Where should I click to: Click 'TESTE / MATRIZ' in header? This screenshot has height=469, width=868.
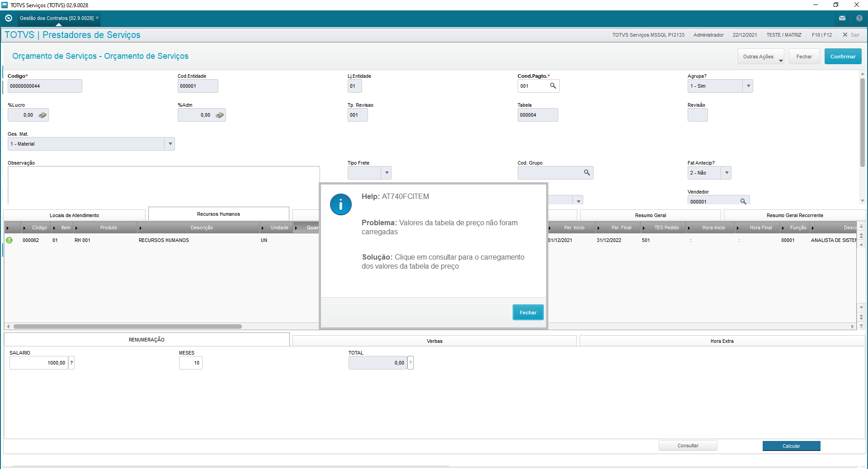(784, 35)
